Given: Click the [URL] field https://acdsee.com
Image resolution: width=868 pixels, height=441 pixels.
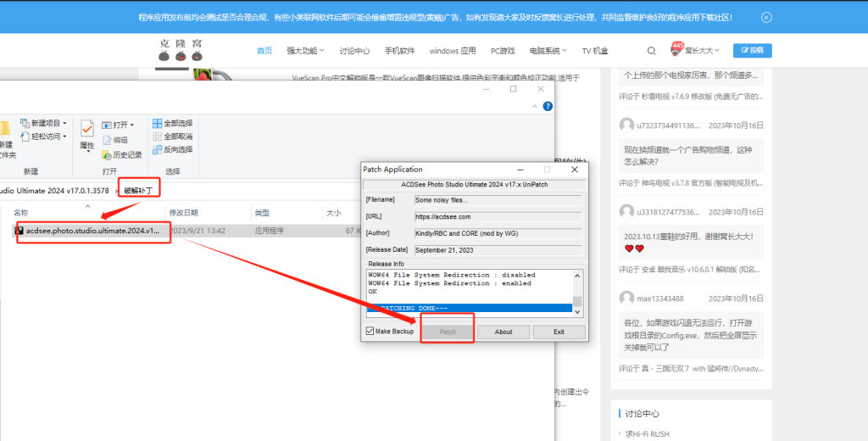Looking at the screenshot, I should 498,216.
